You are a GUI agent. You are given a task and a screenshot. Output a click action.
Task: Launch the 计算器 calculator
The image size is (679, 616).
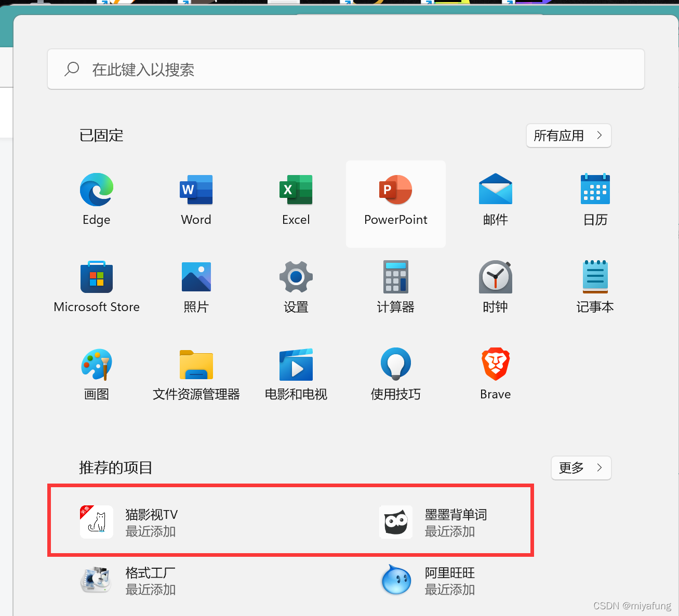396,277
